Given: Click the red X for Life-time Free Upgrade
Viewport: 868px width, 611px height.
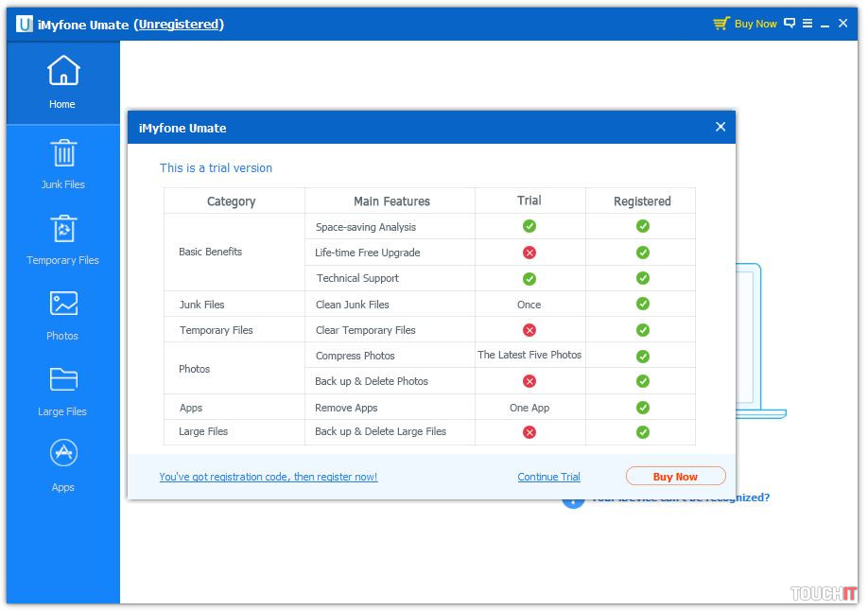Looking at the screenshot, I should tap(529, 253).
